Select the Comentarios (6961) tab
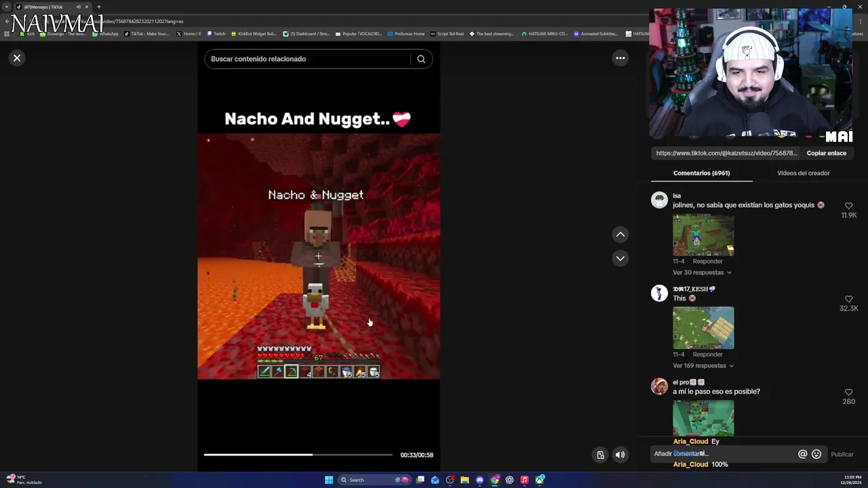This screenshot has width=868, height=488. tap(701, 173)
